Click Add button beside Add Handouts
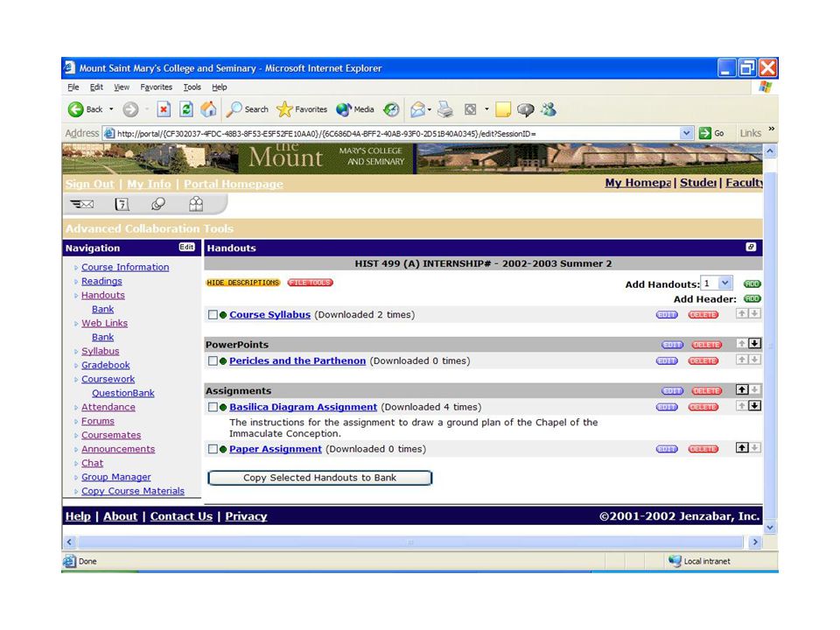840x630 pixels. click(752, 283)
